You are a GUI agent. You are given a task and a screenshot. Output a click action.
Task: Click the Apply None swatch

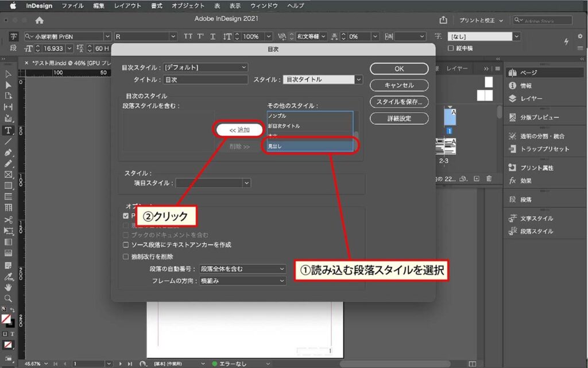[8, 344]
